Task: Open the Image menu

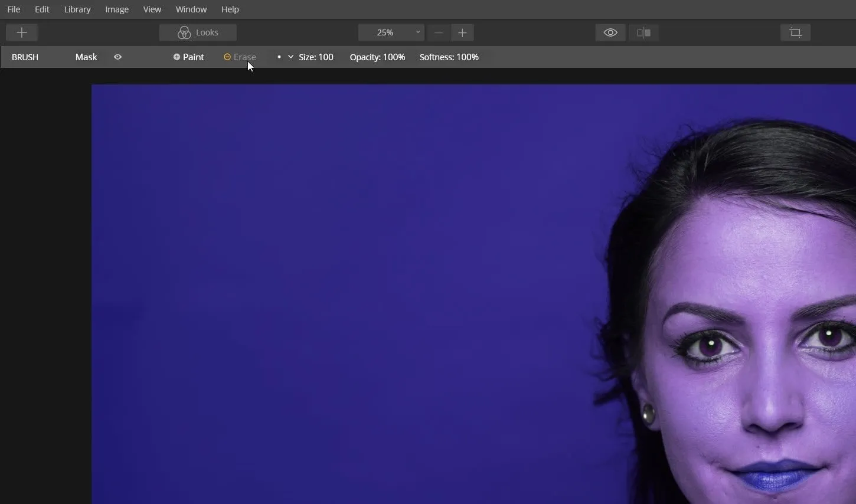Action: [117, 9]
